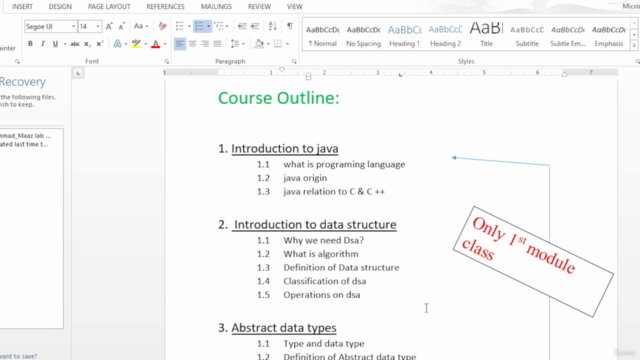Open Numbering library dropdown arrow
640x360 pixels.
coord(209,27)
